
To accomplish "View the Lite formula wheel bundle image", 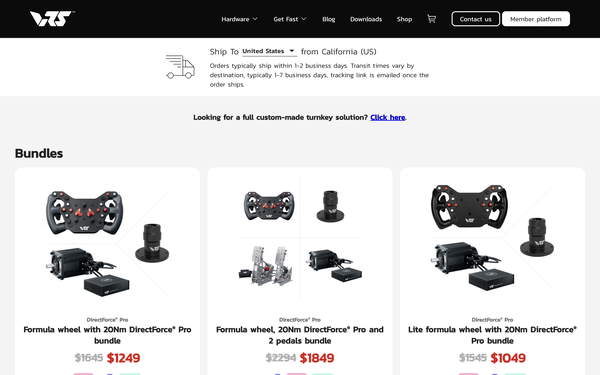I will pyautogui.click(x=492, y=237).
